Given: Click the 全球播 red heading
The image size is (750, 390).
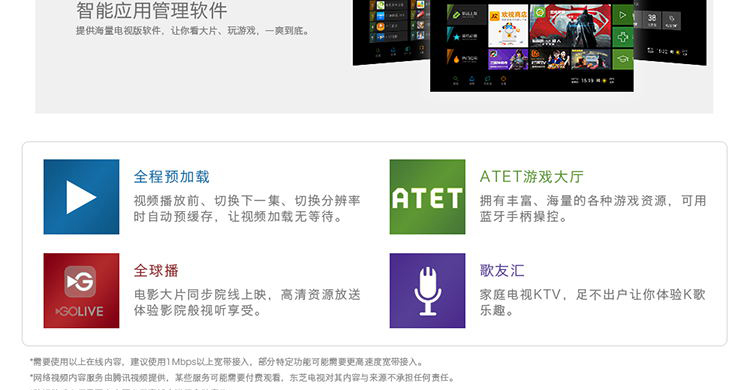Looking at the screenshot, I should click(x=156, y=270).
